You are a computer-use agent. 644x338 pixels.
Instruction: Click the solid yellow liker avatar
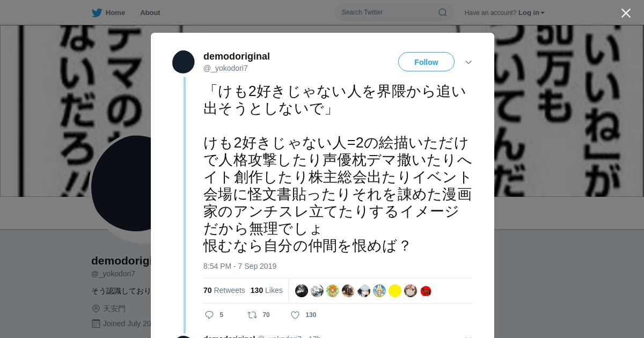click(395, 291)
